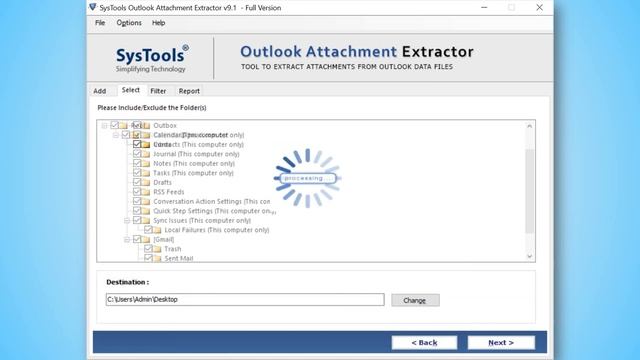Close the Attachment Extractor window
Image resolution: width=640 pixels, height=360 pixels.
click(x=539, y=7)
